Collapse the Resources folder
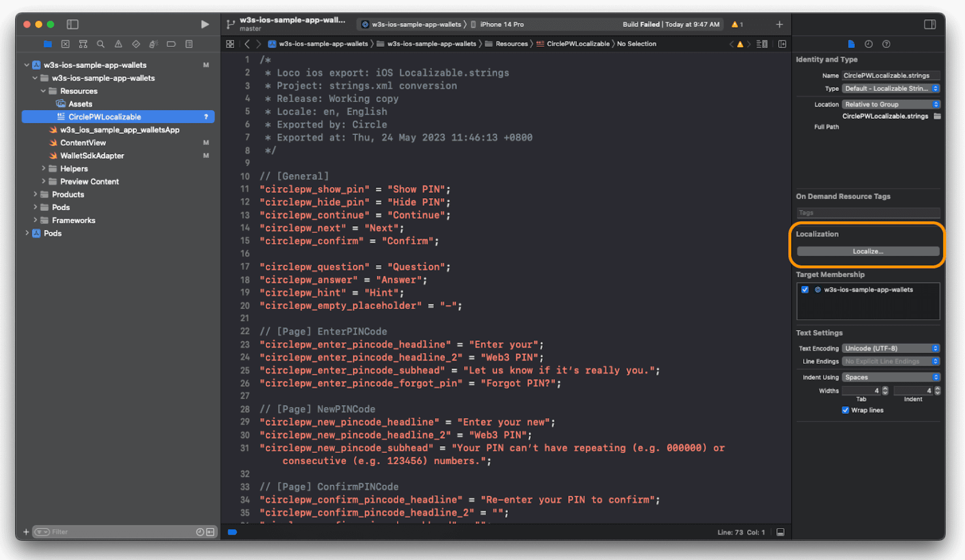Viewport: 965px width, 560px height. tap(44, 91)
